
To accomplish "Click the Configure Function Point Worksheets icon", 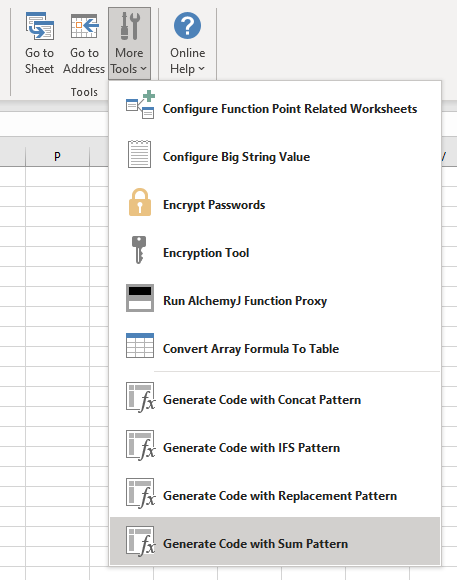I will (x=140, y=105).
